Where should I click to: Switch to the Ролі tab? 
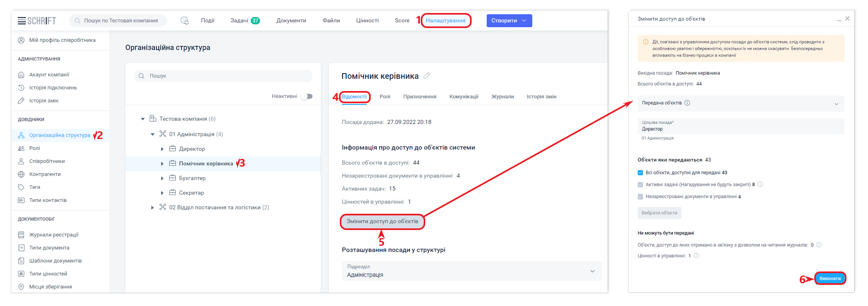pos(385,97)
